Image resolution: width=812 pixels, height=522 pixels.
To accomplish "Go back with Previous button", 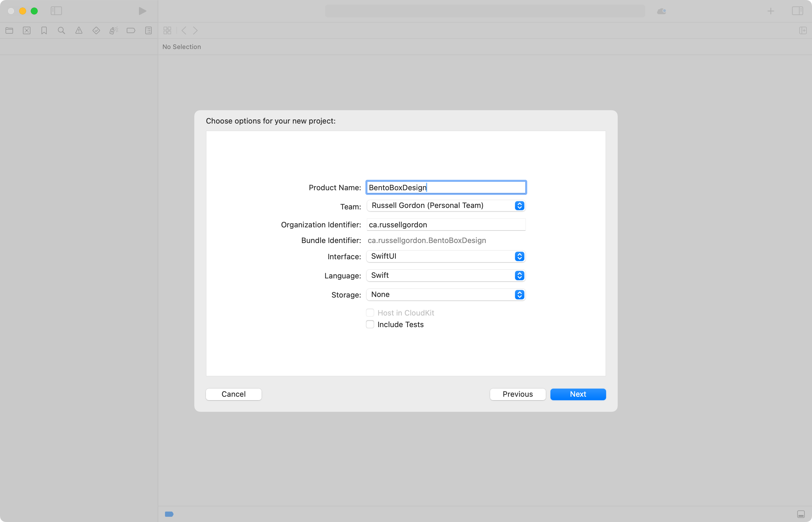I will tap(517, 394).
